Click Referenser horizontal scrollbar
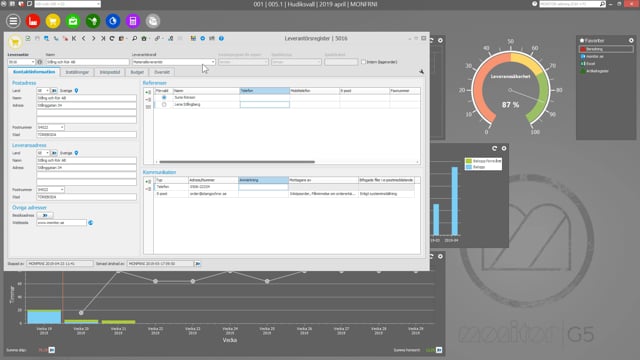This screenshot has width=640, height=360. click(x=237, y=162)
